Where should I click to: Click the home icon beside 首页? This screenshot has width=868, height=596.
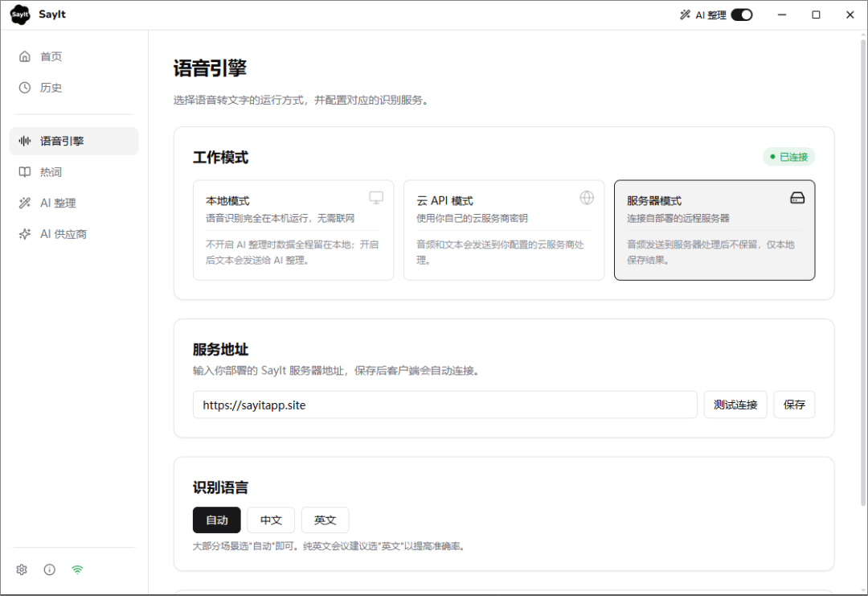click(x=25, y=56)
